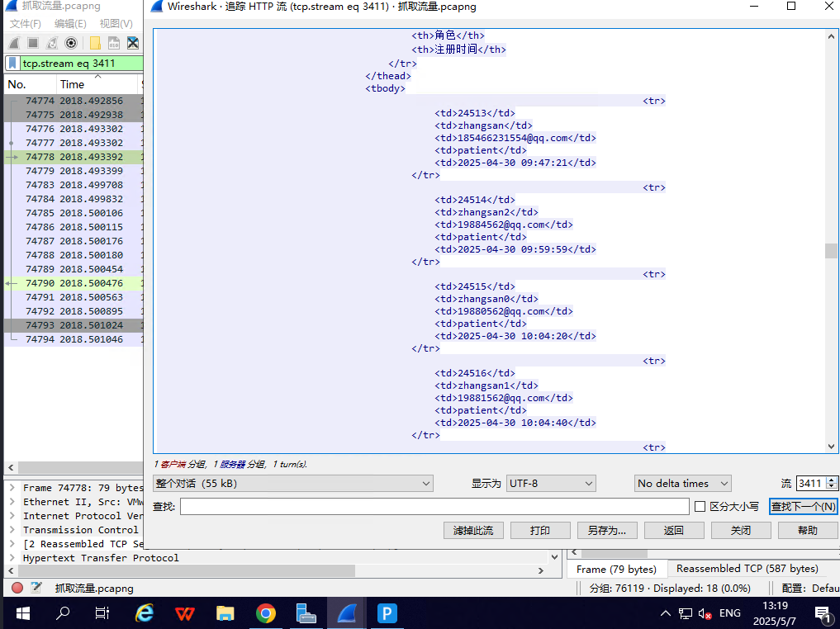
Task: Select packet 74794 in the packet list
Action: (x=74, y=339)
